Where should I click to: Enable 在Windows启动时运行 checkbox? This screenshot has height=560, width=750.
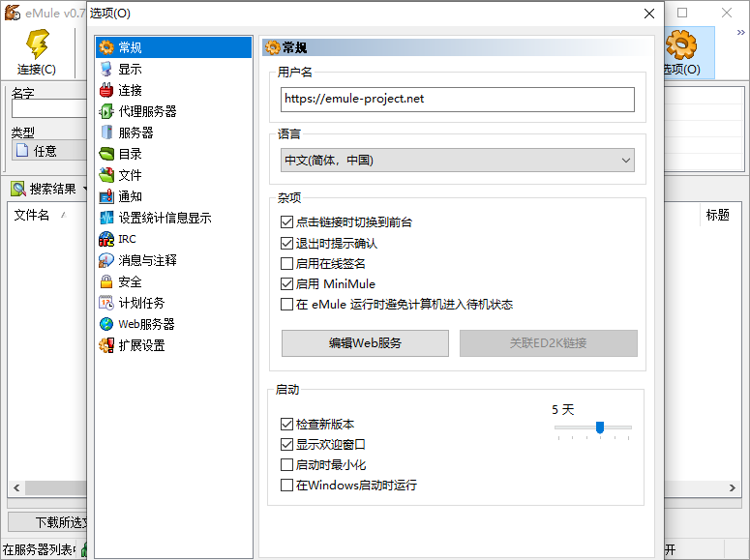click(x=286, y=485)
